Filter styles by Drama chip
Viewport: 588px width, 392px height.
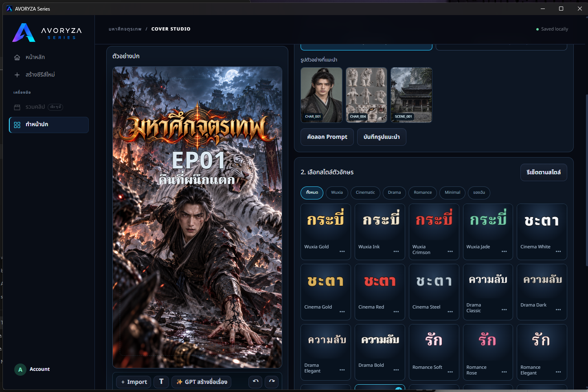point(394,193)
